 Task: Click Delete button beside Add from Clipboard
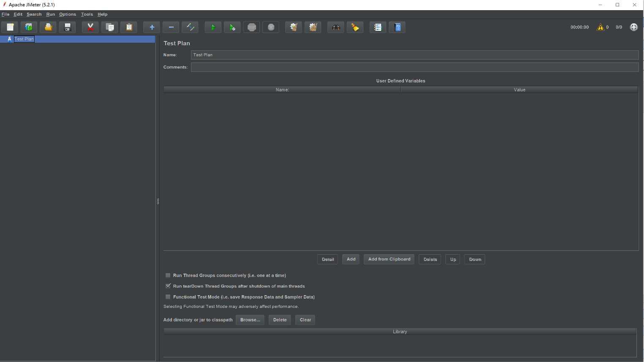click(x=430, y=259)
